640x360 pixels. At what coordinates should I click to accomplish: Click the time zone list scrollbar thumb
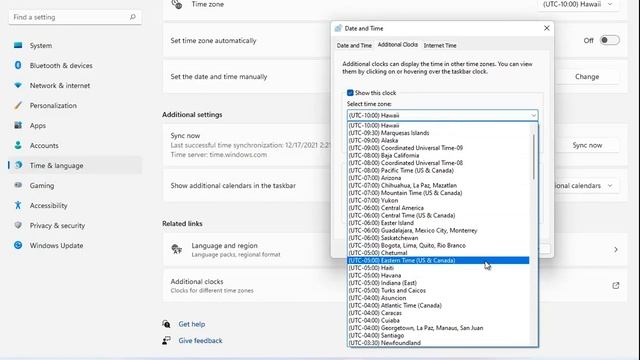pyautogui.click(x=533, y=157)
